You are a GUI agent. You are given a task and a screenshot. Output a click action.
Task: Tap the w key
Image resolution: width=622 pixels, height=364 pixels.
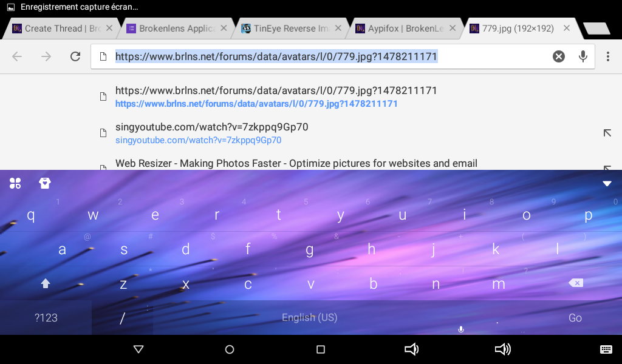(x=93, y=215)
